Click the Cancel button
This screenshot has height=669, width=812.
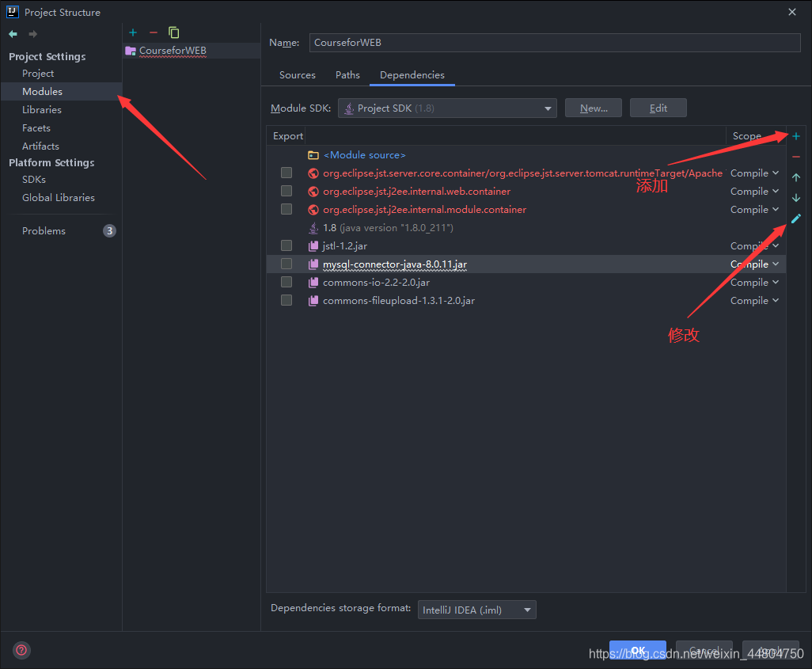[x=704, y=650]
